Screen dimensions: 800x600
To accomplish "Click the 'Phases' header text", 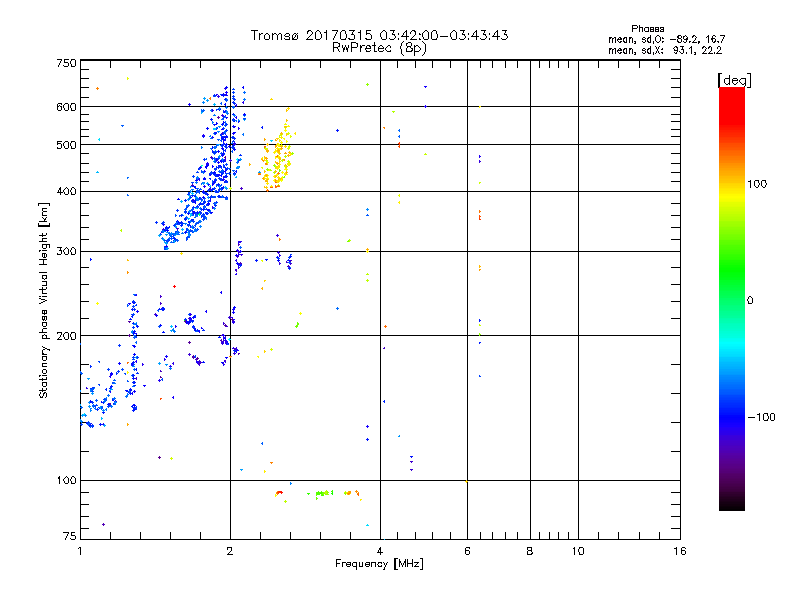I will 647,29.
